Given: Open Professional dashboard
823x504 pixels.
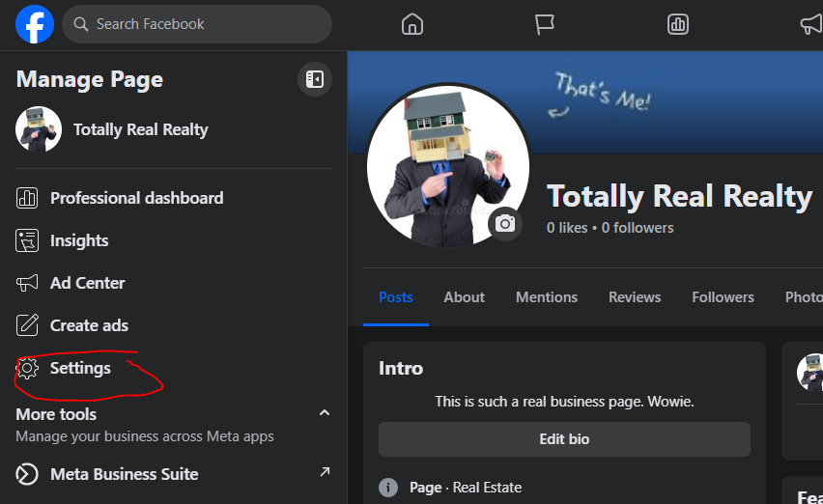Looking at the screenshot, I should (136, 198).
